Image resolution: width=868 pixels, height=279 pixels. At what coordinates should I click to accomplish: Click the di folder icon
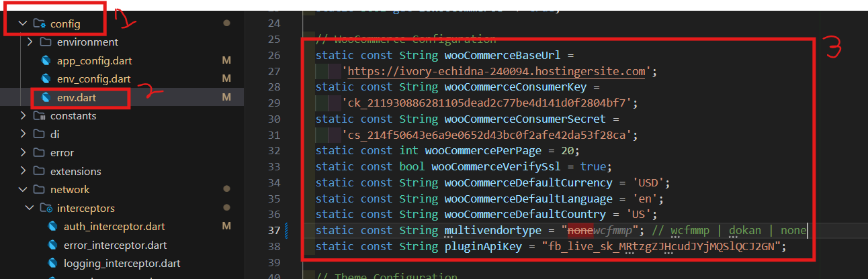click(x=39, y=134)
